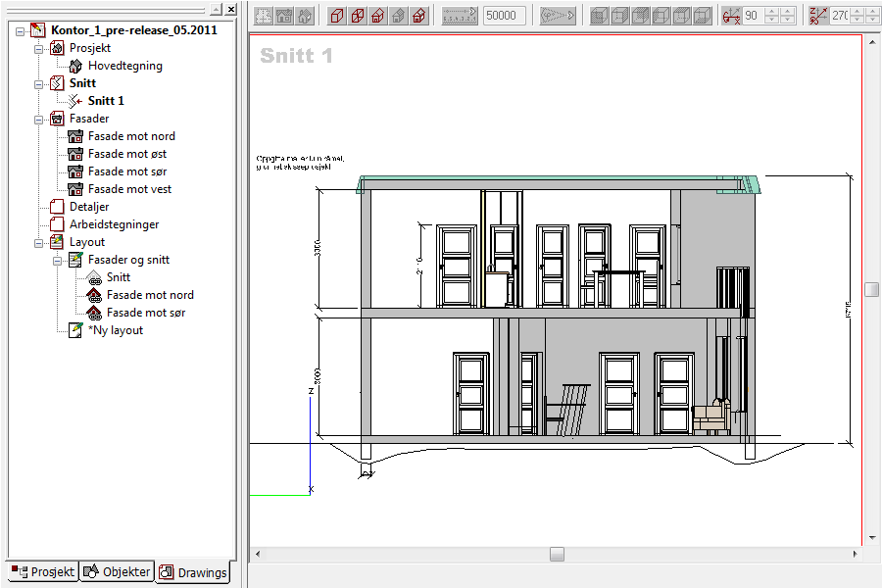Click the Fasade mot nord facade icon

[75, 136]
